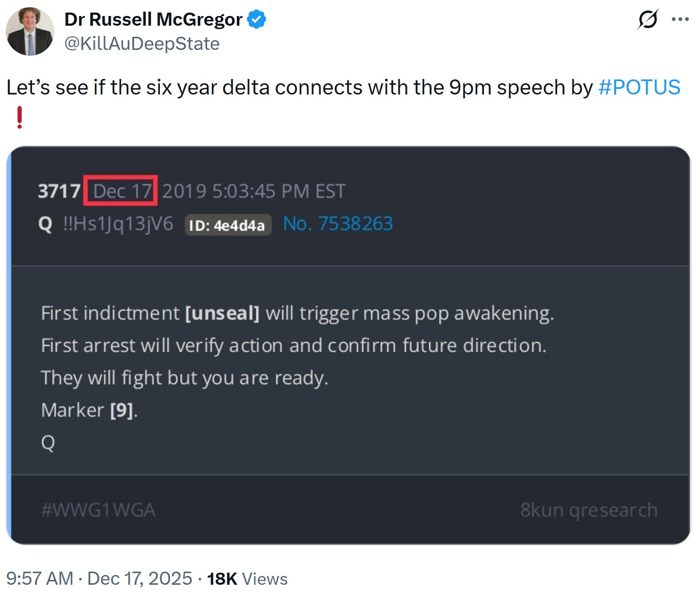Click the 18K Views count
The image size is (700, 592).
pos(247,578)
